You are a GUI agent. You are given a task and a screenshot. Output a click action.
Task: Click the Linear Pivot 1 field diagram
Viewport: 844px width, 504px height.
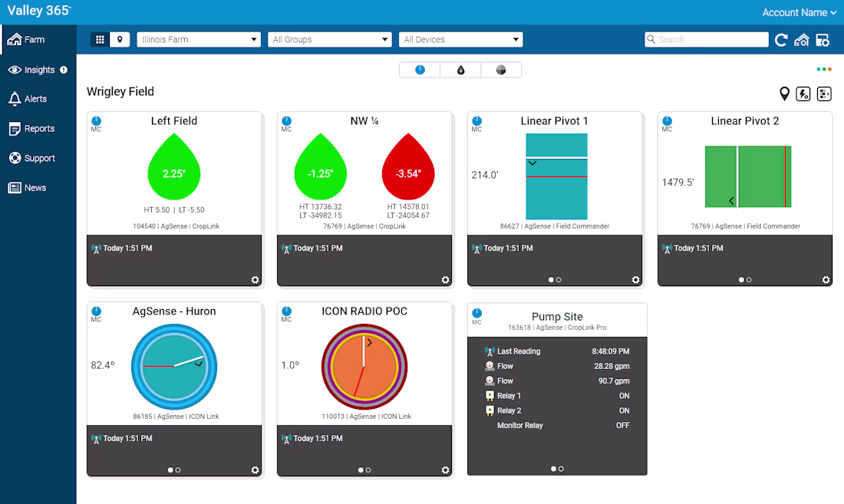pos(556,176)
